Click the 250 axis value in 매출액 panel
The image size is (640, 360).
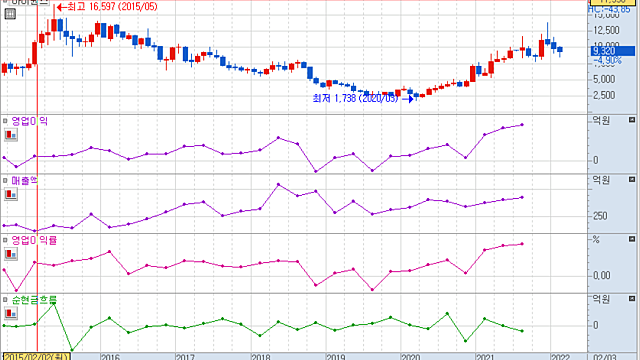(600, 216)
